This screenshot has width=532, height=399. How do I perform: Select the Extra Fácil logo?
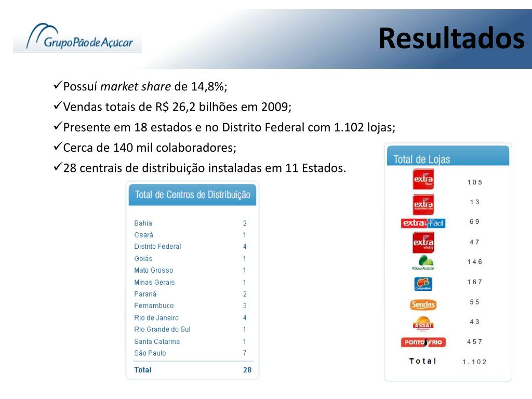coord(423,223)
